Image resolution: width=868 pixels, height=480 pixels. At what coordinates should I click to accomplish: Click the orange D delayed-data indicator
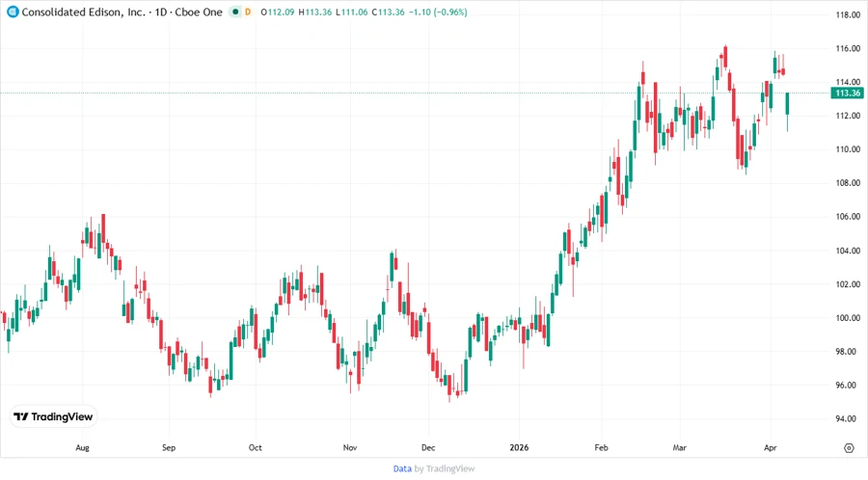(248, 13)
